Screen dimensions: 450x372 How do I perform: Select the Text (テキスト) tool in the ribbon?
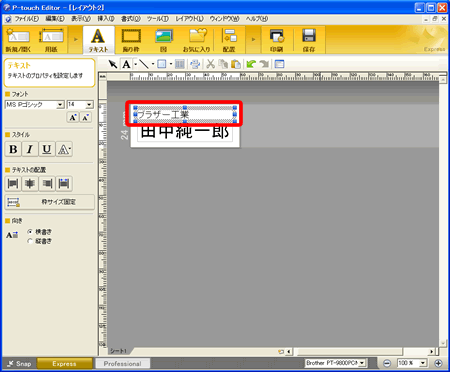coord(98,40)
